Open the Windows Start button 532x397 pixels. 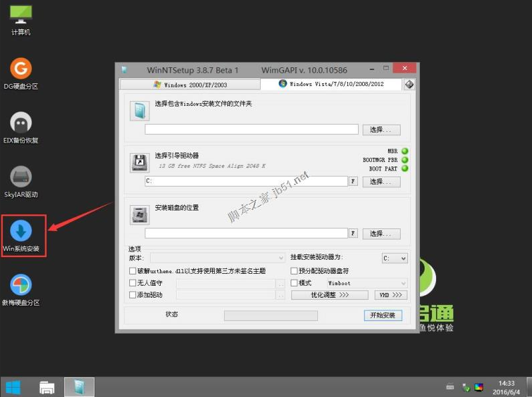[13, 387]
